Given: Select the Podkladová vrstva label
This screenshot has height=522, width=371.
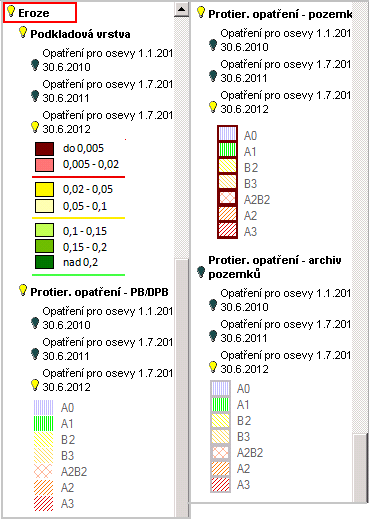Looking at the screenshot, I should coord(80,34).
